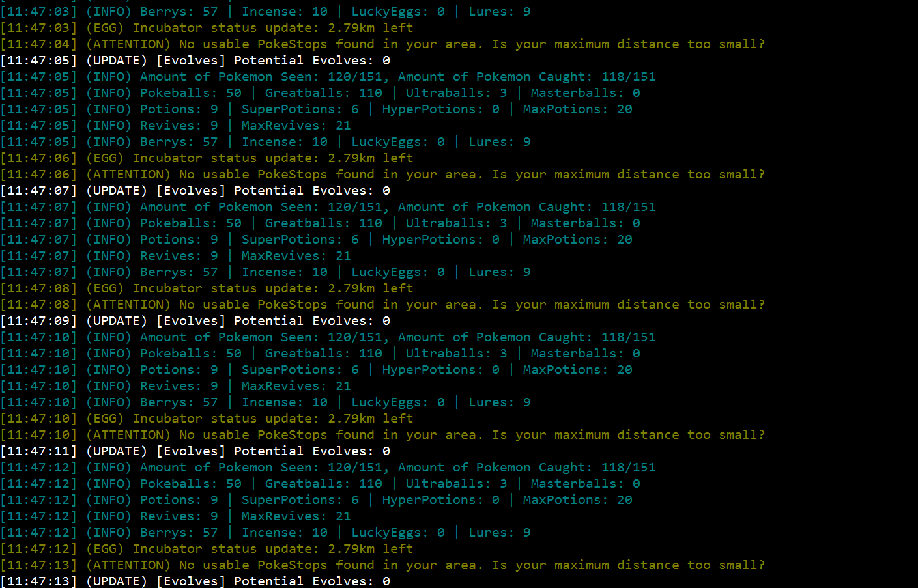Screen dimensions: 918x588
Task: Select the 11:47:13 UPDATE Potential Evolves line
Action: (195, 581)
